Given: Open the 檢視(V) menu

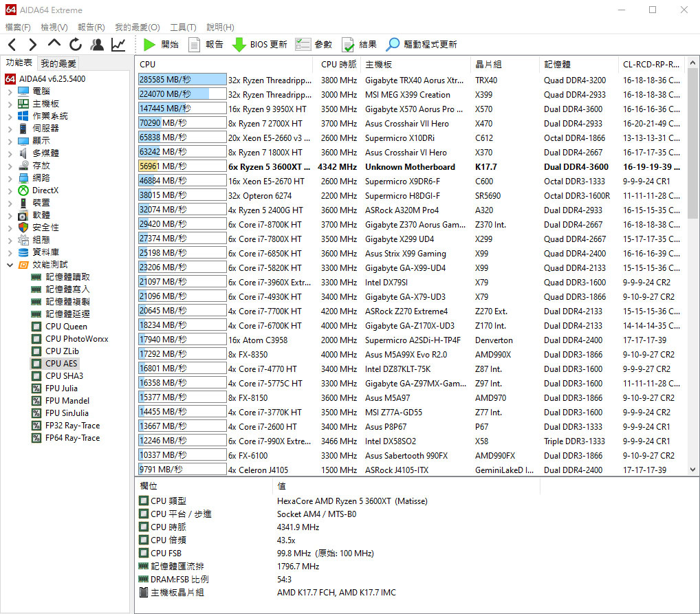Looking at the screenshot, I should [54, 28].
